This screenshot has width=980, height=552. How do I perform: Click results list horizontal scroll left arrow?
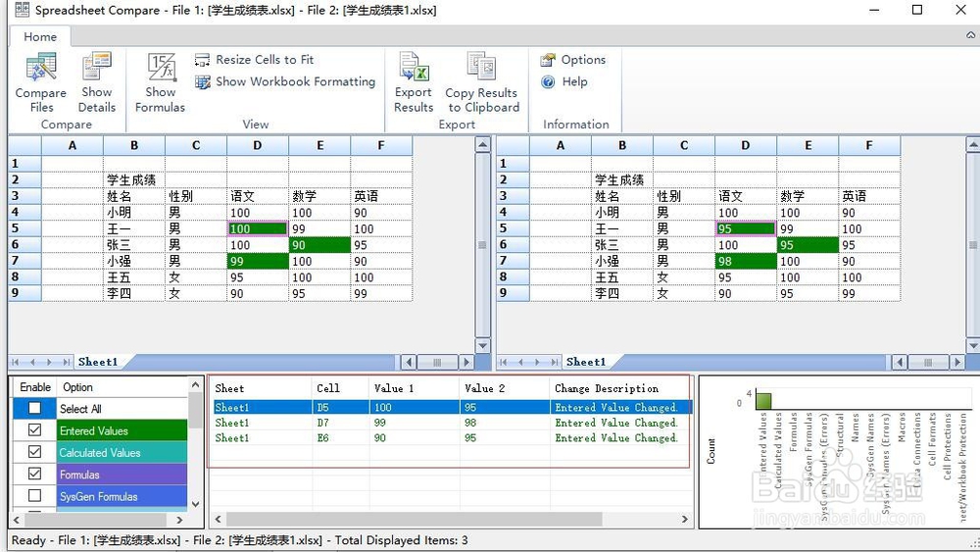point(219,519)
